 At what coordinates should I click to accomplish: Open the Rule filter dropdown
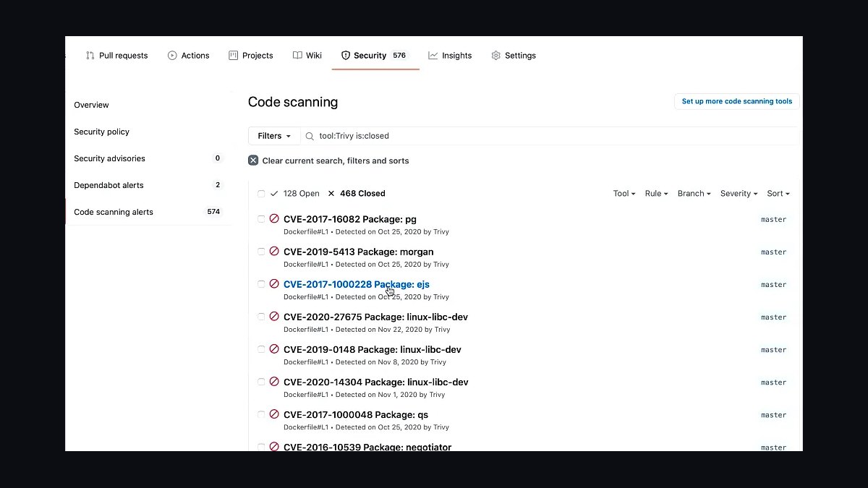[x=657, y=194]
